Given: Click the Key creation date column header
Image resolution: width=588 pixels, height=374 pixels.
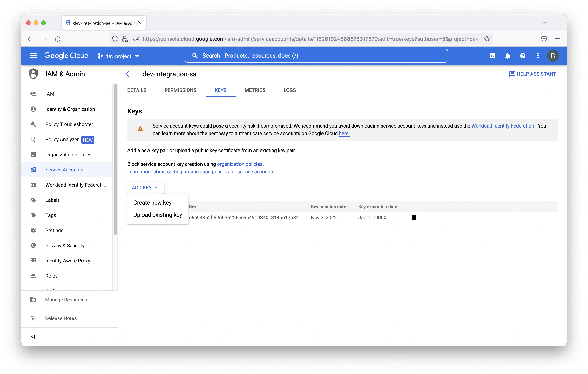Looking at the screenshot, I should pos(328,207).
